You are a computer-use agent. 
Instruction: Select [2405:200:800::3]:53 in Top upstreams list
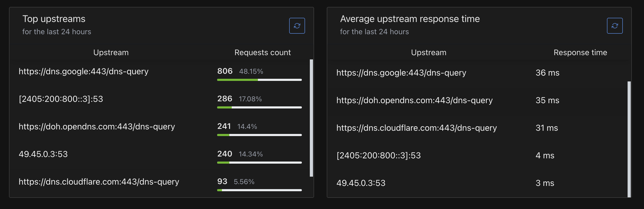(x=61, y=99)
